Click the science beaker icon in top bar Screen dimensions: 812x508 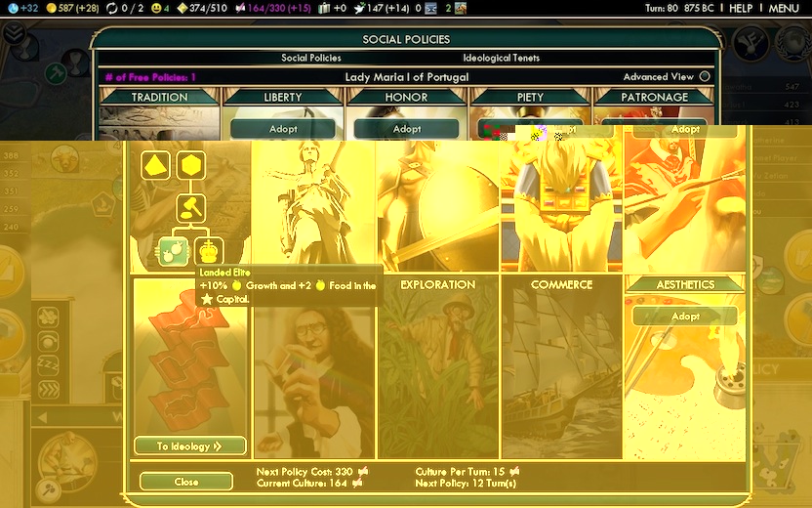coord(9,8)
